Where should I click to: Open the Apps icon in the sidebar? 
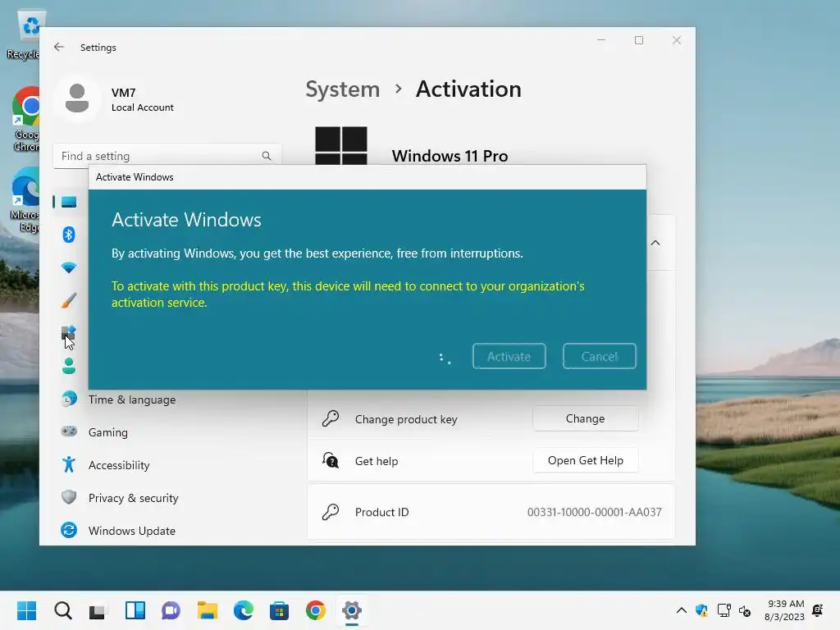point(69,333)
